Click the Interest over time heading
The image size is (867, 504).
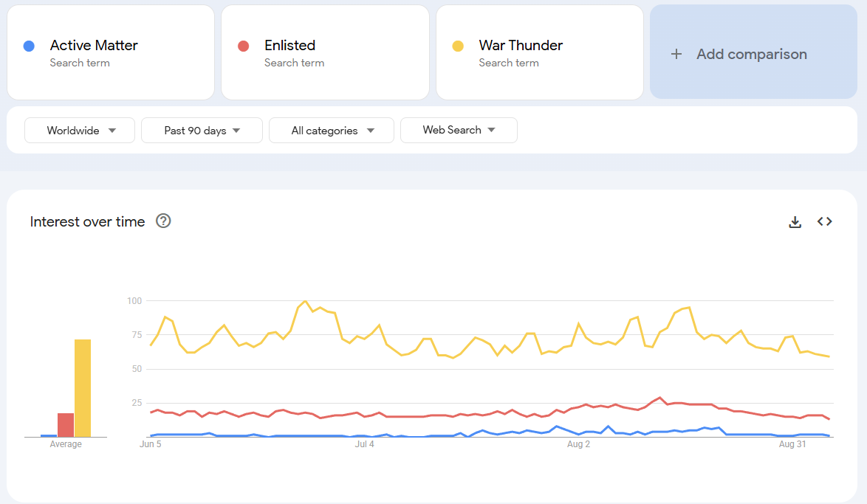pos(87,221)
